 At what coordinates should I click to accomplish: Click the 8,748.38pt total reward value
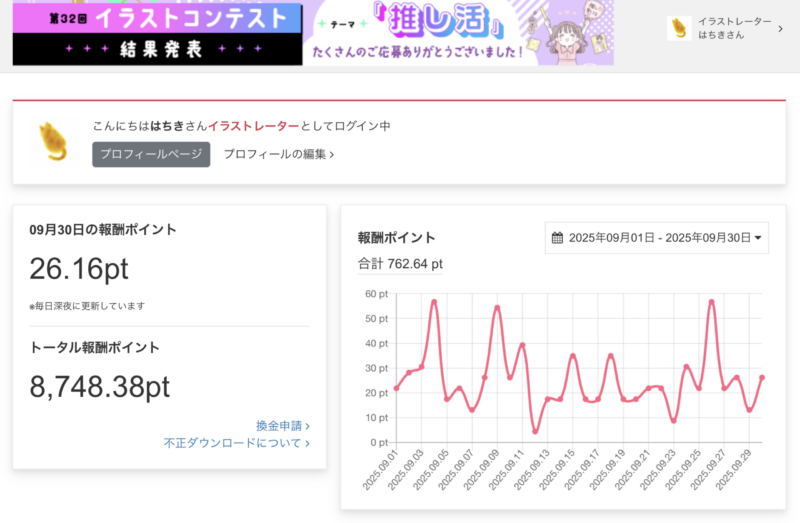(99, 387)
